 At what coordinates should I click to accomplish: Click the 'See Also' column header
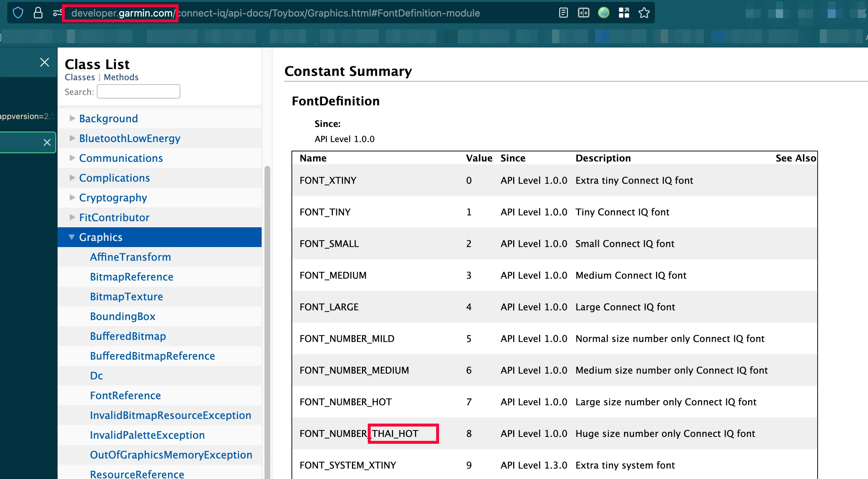(796, 158)
